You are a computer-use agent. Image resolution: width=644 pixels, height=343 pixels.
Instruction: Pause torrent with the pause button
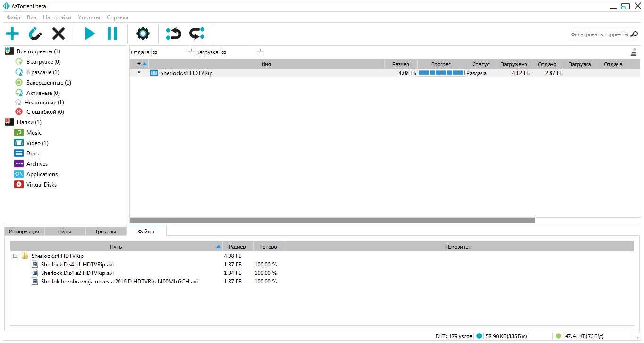(112, 34)
